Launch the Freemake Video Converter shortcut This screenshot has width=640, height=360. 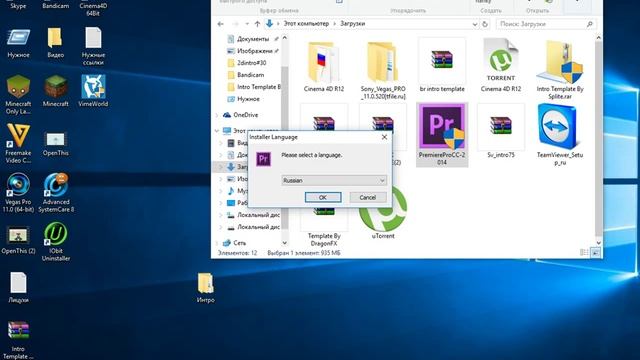(18, 144)
